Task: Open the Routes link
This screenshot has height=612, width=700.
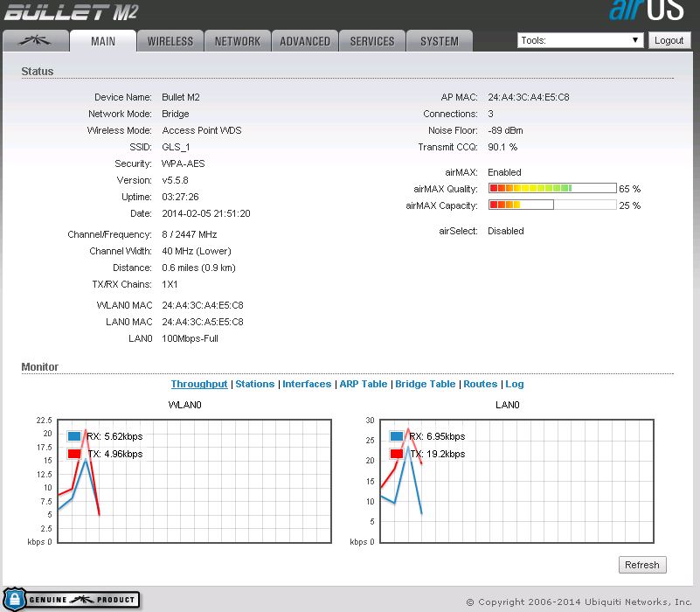Action: click(x=481, y=384)
